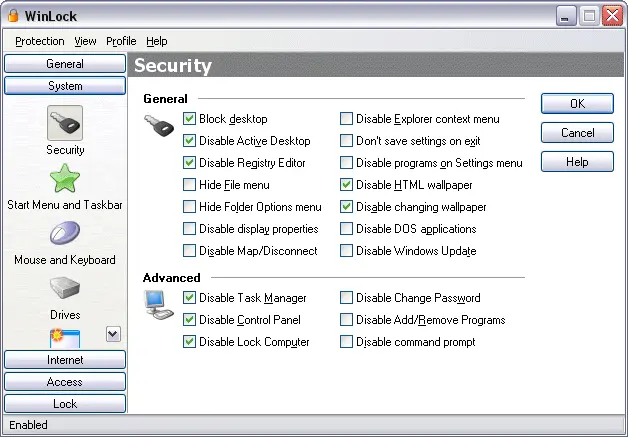Open the Profile menu
This screenshot has height=437, width=628.
point(121,41)
